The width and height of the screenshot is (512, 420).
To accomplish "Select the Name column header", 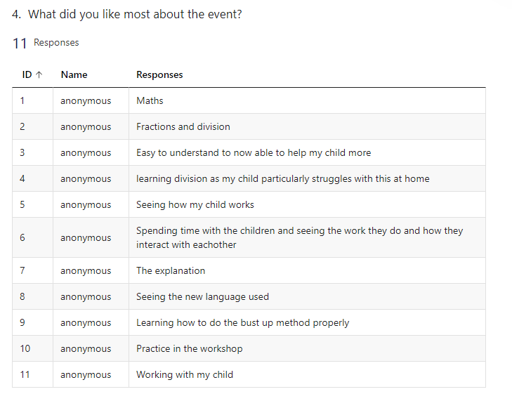I will click(74, 74).
